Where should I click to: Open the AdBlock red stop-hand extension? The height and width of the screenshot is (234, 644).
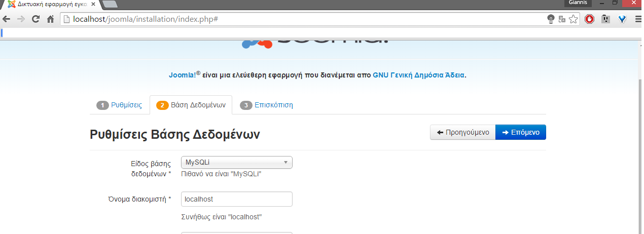589,19
